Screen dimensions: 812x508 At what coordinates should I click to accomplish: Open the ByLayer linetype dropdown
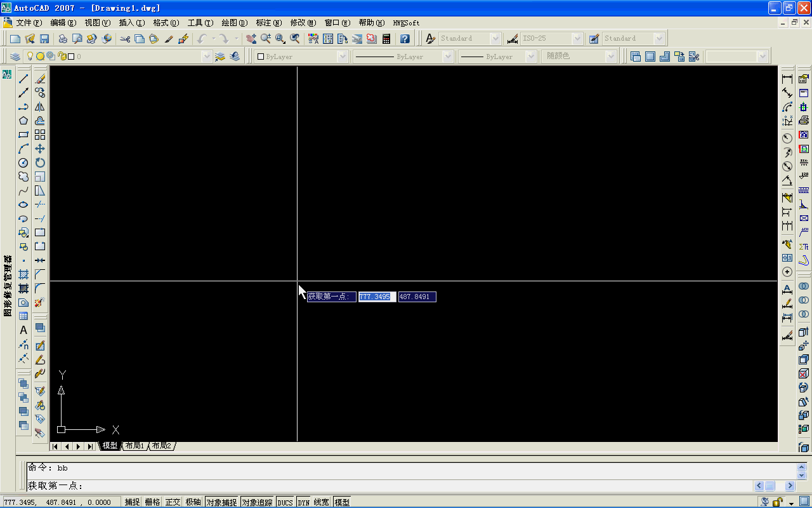pyautogui.click(x=403, y=57)
